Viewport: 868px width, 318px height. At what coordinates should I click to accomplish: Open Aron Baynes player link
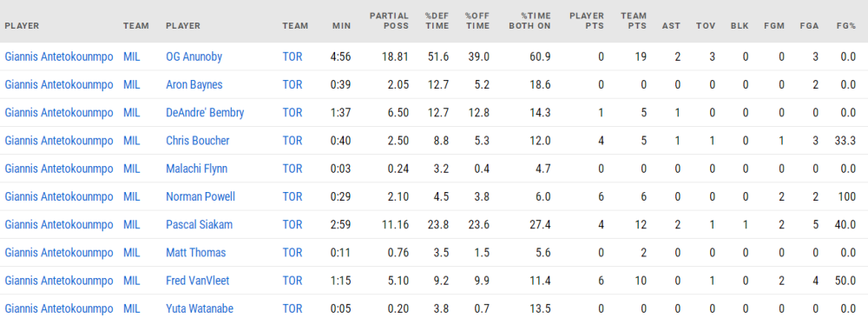tap(194, 85)
